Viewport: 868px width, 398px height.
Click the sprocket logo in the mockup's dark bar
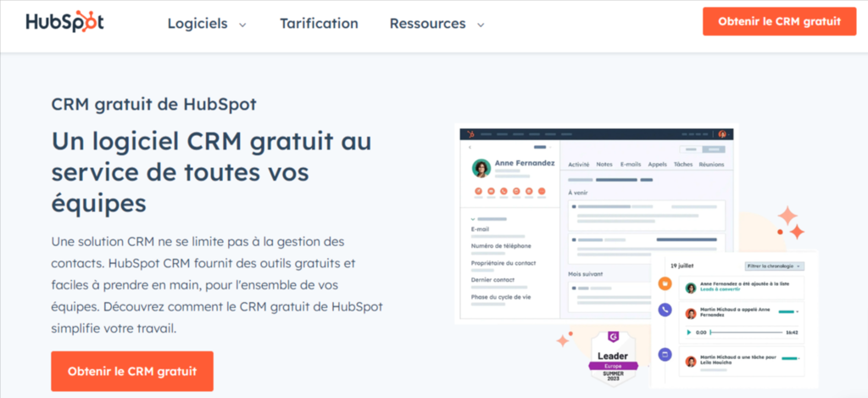tap(470, 134)
